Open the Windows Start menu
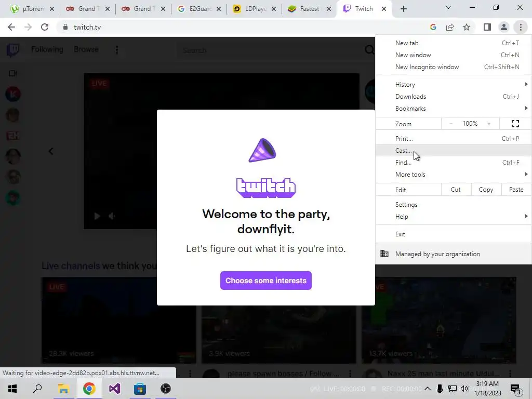The height and width of the screenshot is (399, 532). 12,389
